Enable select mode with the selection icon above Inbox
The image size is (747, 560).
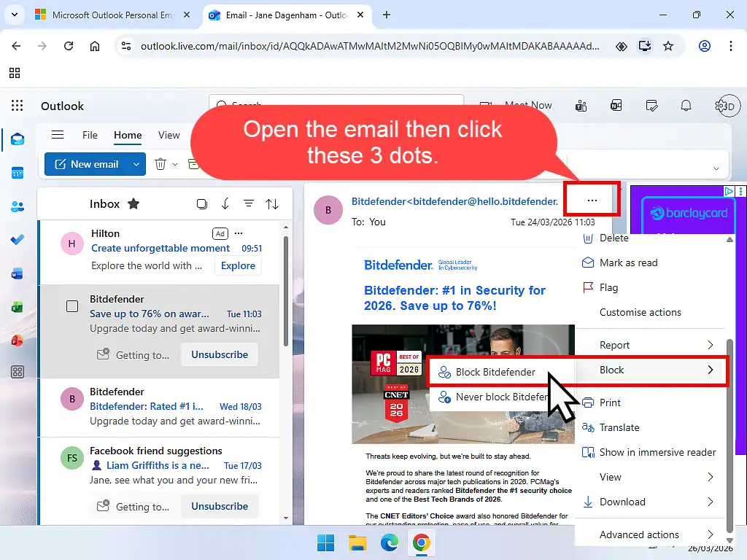pyautogui.click(x=201, y=204)
